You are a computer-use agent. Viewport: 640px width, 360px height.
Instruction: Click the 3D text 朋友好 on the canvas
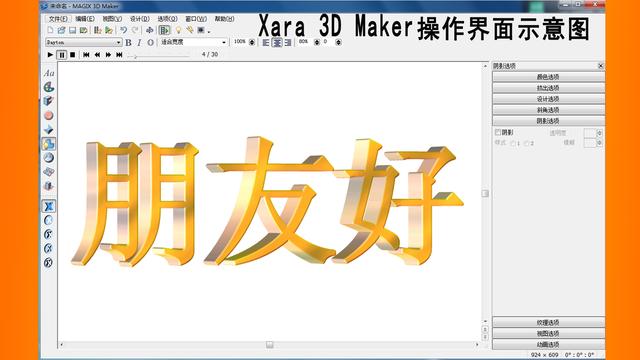tap(267, 202)
